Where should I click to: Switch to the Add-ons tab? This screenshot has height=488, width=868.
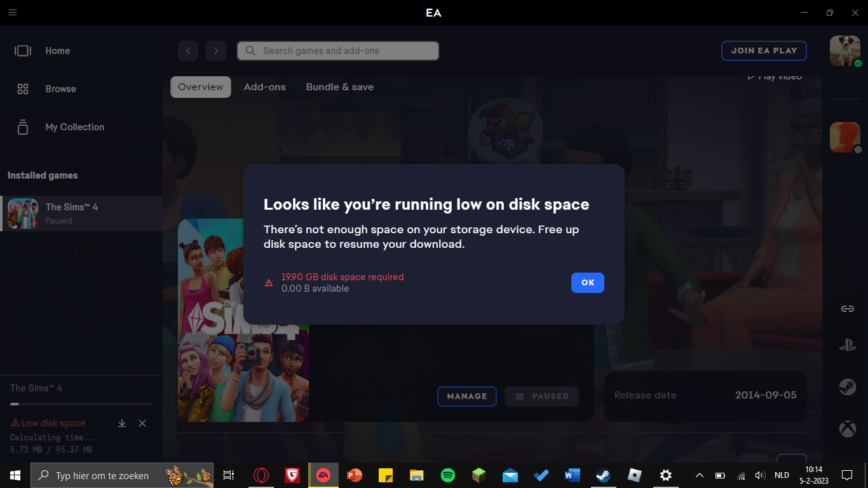click(x=264, y=87)
